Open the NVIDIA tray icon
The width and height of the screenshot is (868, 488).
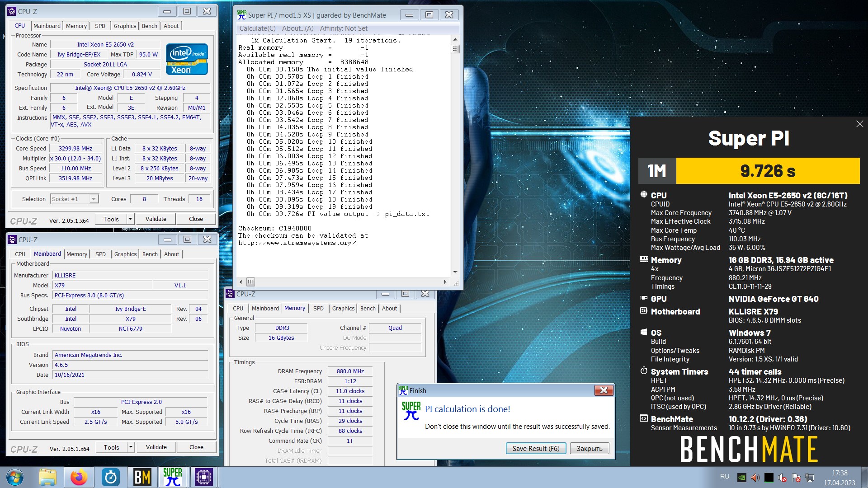[741, 477]
